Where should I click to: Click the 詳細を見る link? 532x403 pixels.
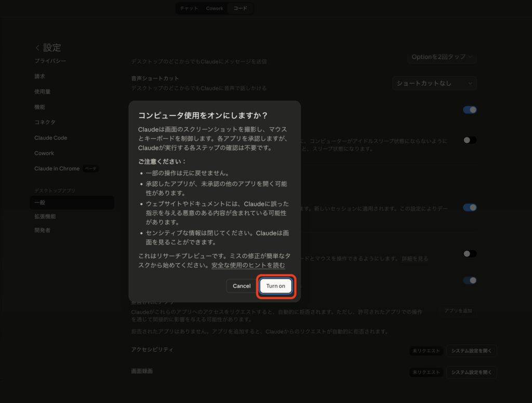click(415, 258)
